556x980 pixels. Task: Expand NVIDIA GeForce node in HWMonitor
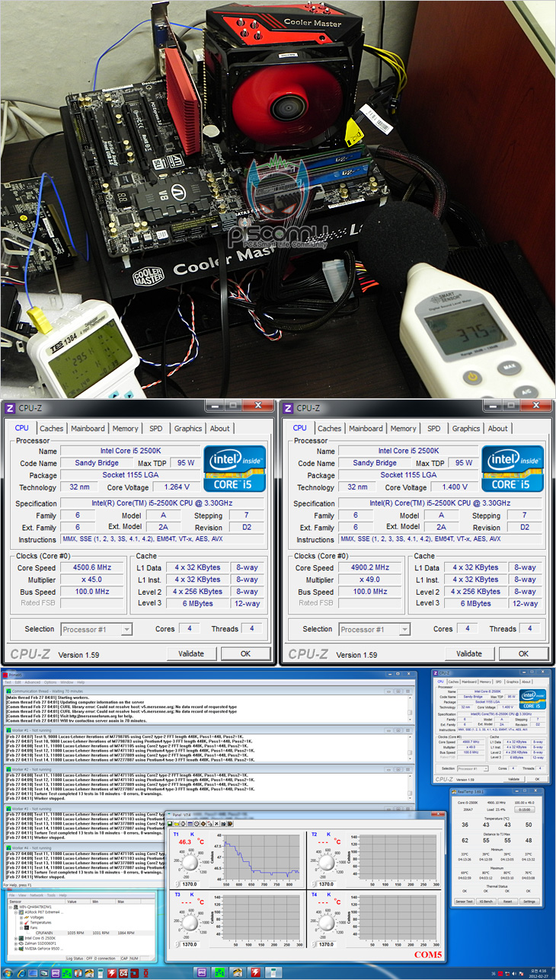16,949
